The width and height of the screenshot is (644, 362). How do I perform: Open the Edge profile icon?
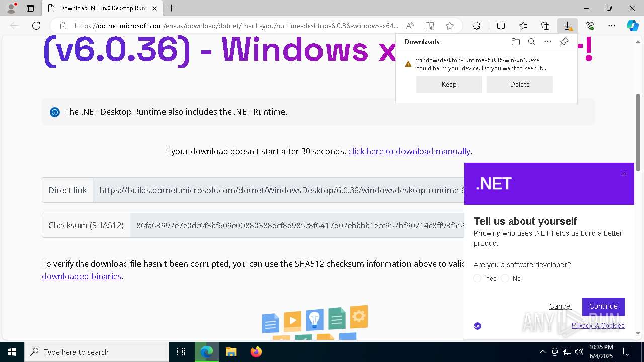coord(11,8)
